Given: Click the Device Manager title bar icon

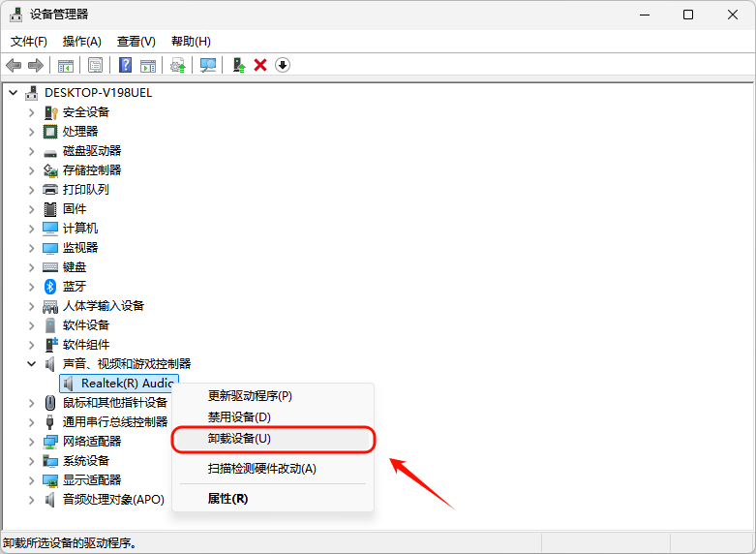Looking at the screenshot, I should (15, 15).
